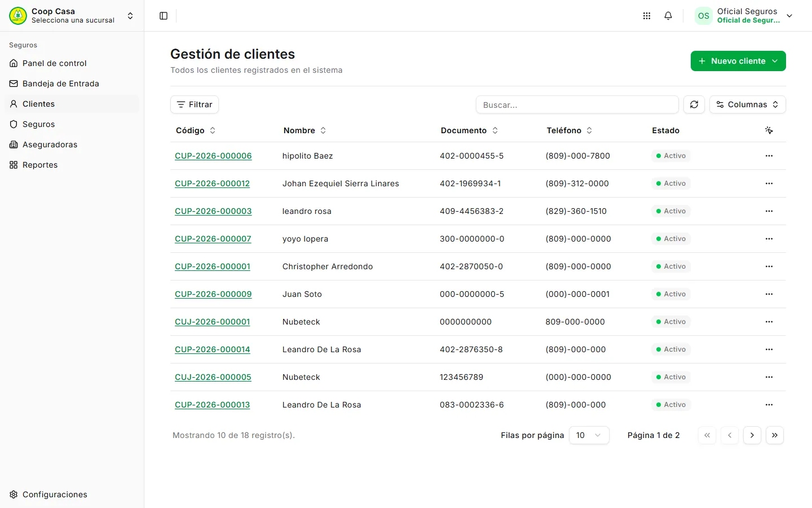Open row actions for CUJ-2026-000005 Nubeteck
This screenshot has height=508, width=812.
tap(769, 377)
